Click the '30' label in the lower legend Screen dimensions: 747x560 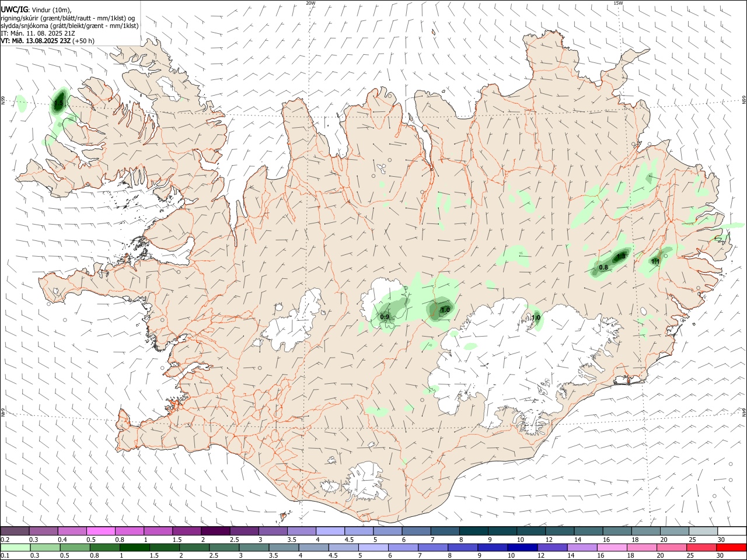tap(721, 556)
